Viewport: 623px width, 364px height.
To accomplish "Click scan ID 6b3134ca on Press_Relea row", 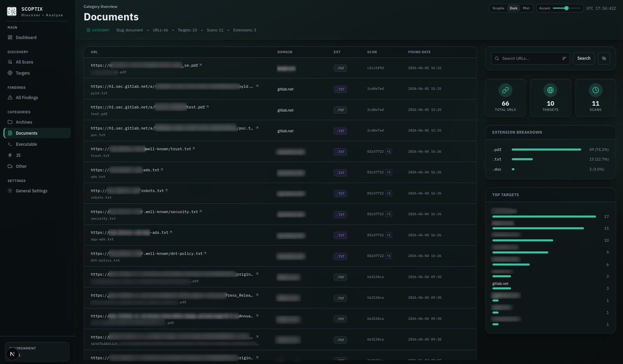I will point(375,298).
